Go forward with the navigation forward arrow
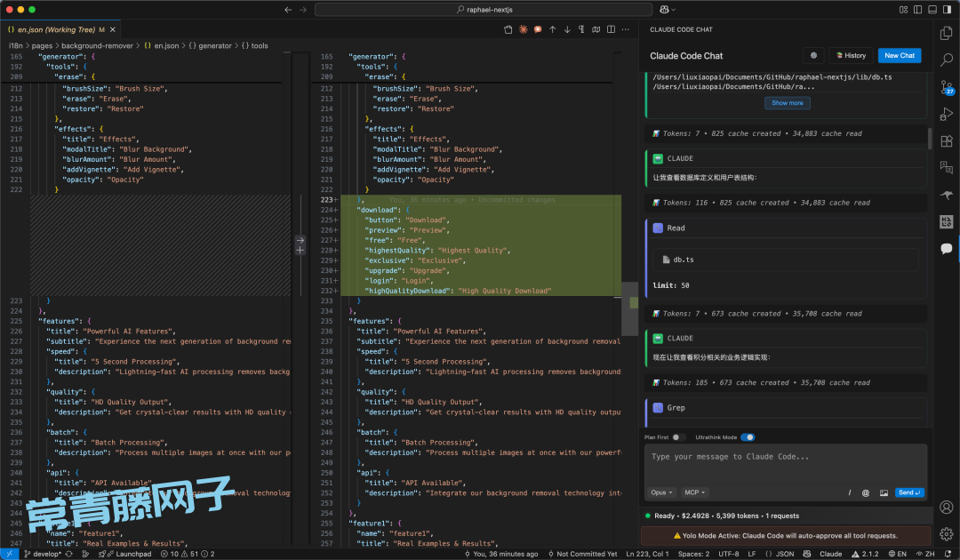The image size is (960, 560). (303, 10)
